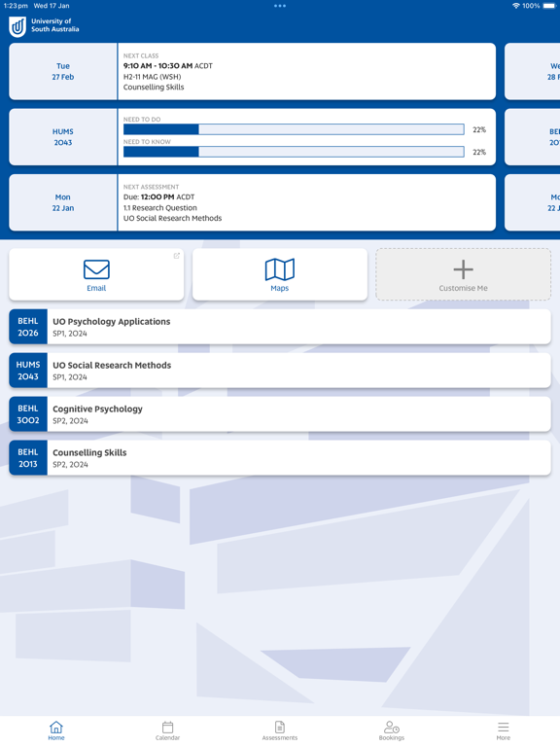Open the Next Class card details
The height and width of the screenshot is (747, 560).
(306, 71)
